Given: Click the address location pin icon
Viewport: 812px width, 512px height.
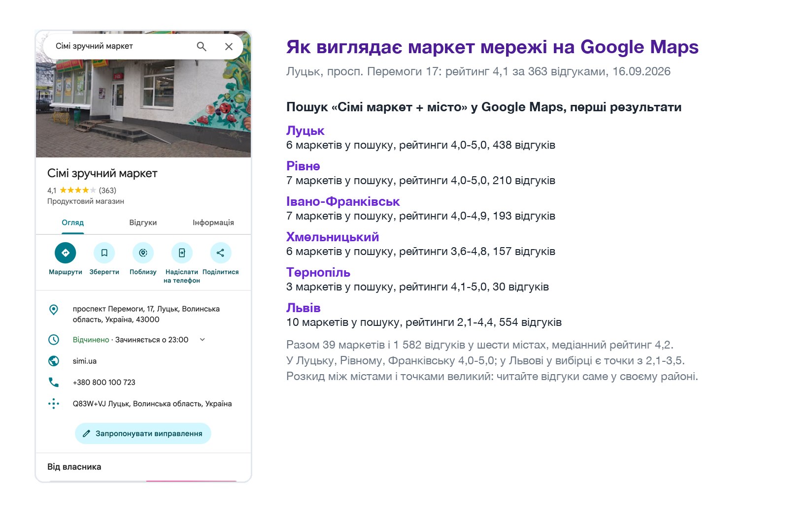Looking at the screenshot, I should click(54, 310).
